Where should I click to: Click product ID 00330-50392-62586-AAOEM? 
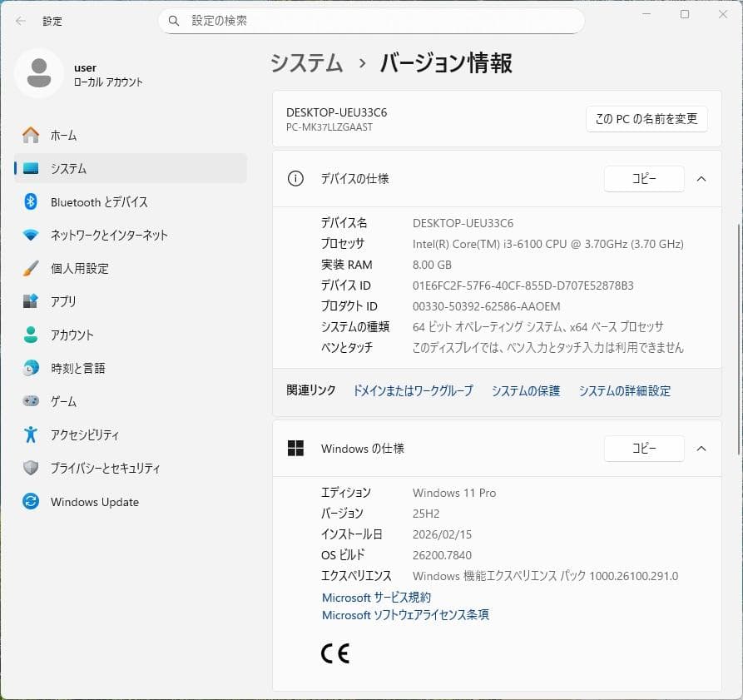(487, 306)
